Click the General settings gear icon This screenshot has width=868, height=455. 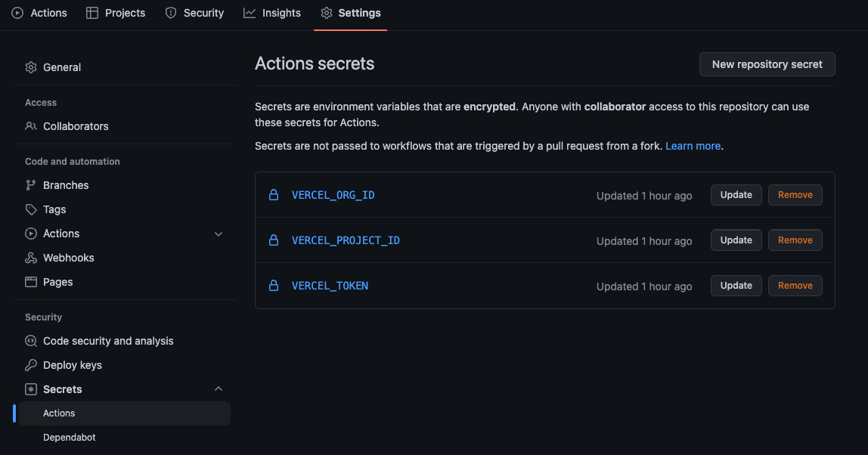[30, 67]
